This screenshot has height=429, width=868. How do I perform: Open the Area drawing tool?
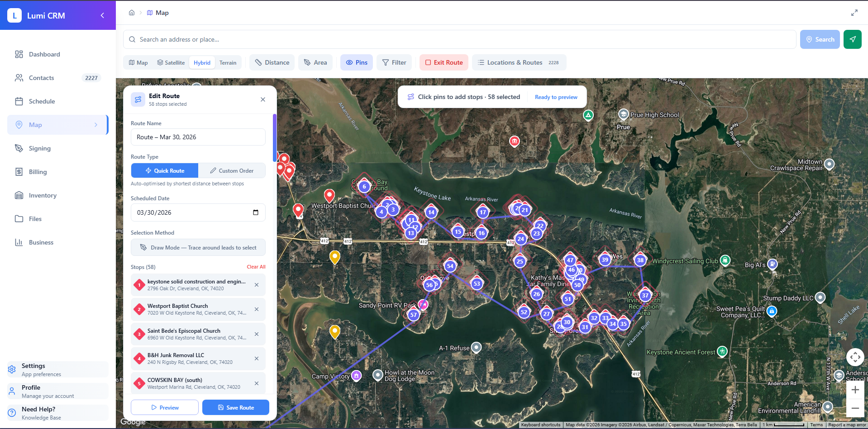pyautogui.click(x=315, y=62)
